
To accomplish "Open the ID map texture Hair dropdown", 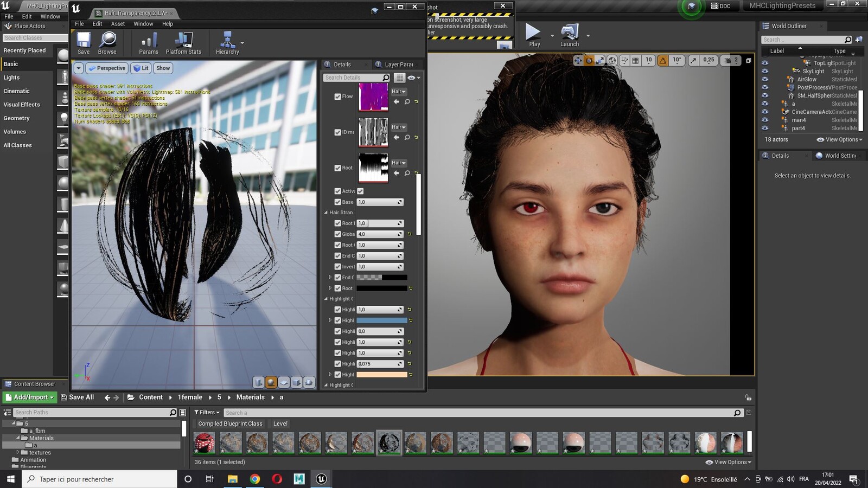I will 399,127.
